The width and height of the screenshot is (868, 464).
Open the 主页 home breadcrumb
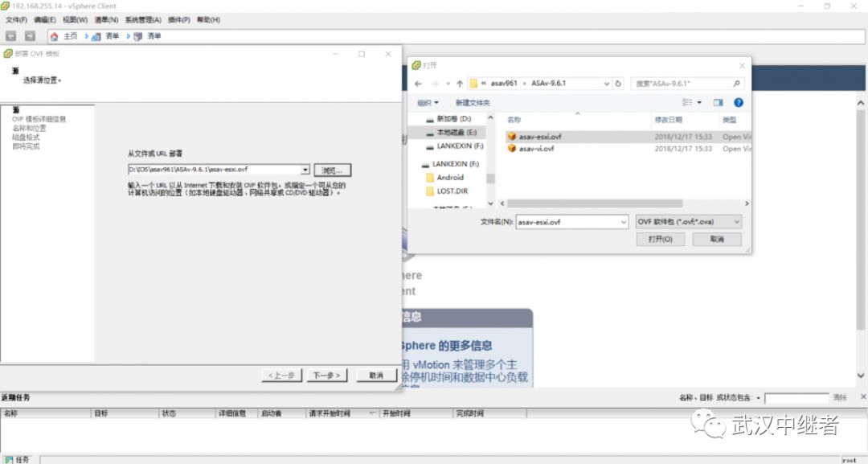click(x=70, y=36)
